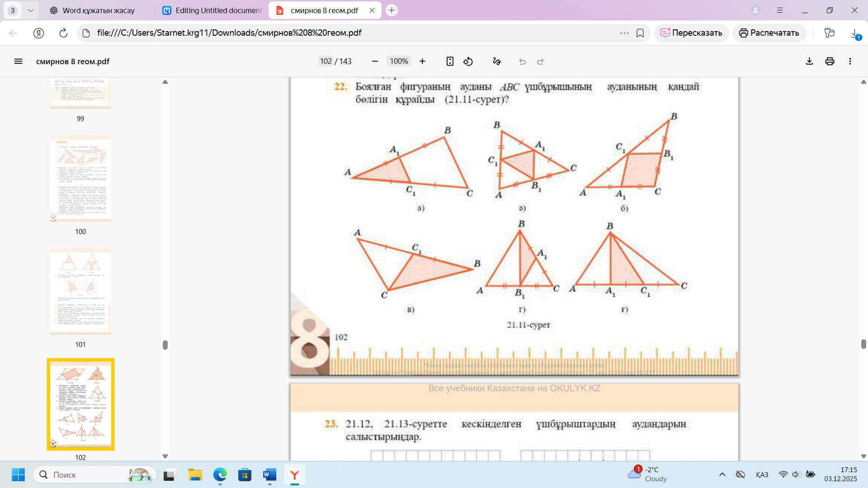Click the fit to page icon
The image size is (868, 488).
[450, 61]
